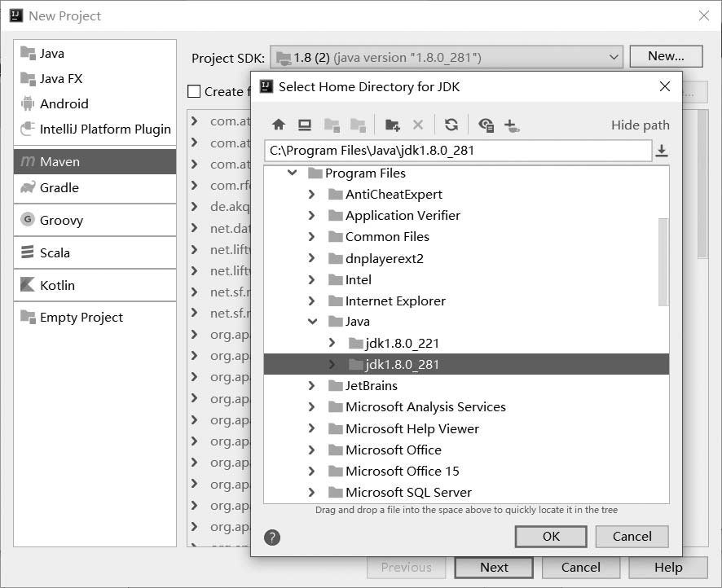Select Gradle project type
This screenshot has height=588, width=722.
click(x=95, y=187)
